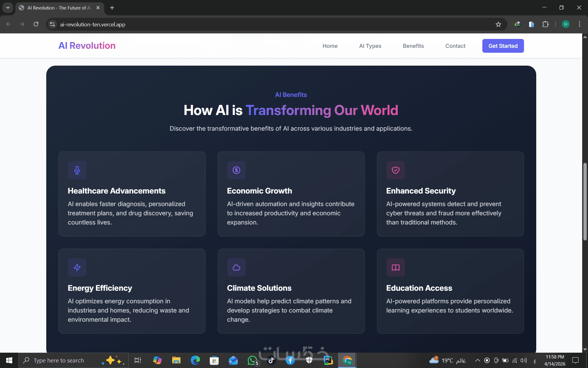Expand the tab search dropdown arrow
The width and height of the screenshot is (588, 368).
click(x=8, y=8)
